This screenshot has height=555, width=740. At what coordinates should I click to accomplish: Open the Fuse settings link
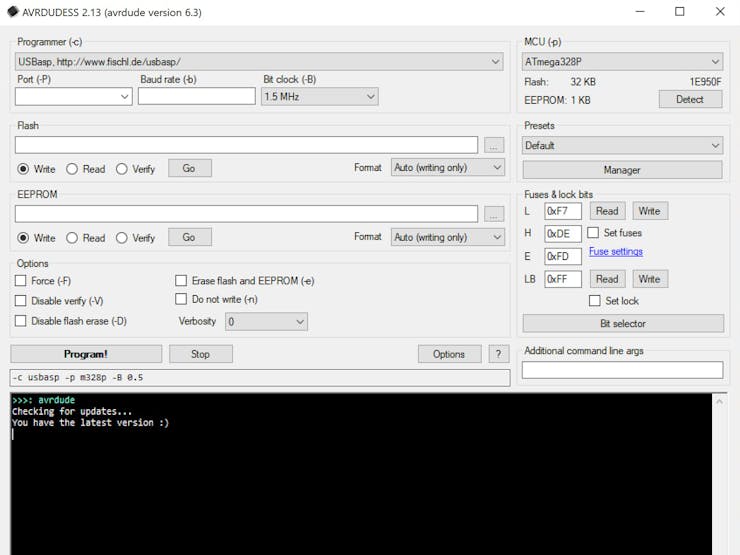pos(616,252)
